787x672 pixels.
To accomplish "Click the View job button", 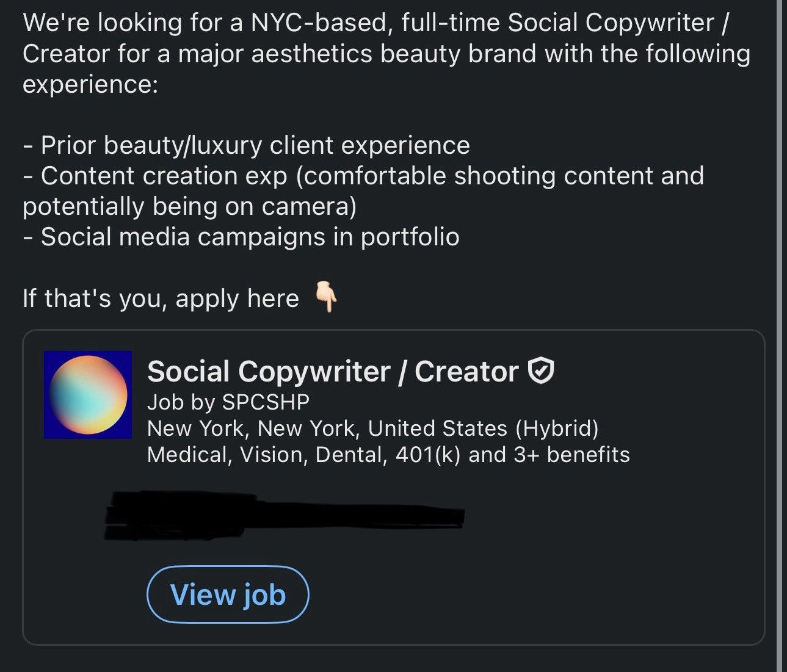I will pyautogui.click(x=228, y=594).
